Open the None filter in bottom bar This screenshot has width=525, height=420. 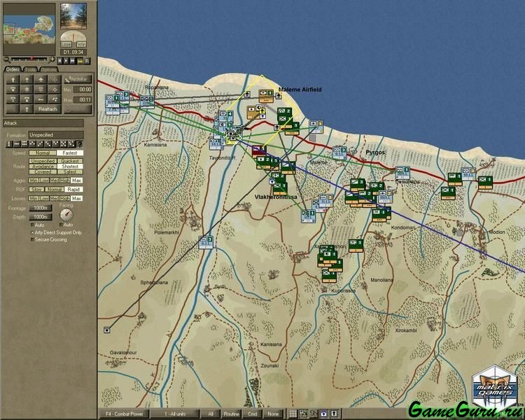click(x=273, y=414)
